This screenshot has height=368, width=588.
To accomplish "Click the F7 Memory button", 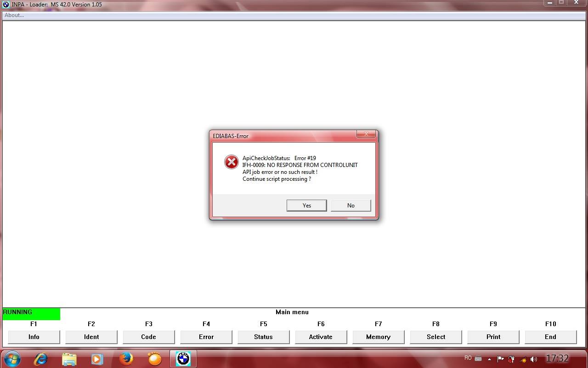I will tap(379, 337).
